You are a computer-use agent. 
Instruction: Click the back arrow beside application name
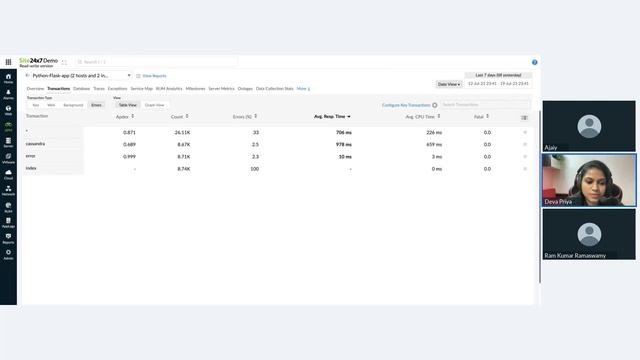27,76
